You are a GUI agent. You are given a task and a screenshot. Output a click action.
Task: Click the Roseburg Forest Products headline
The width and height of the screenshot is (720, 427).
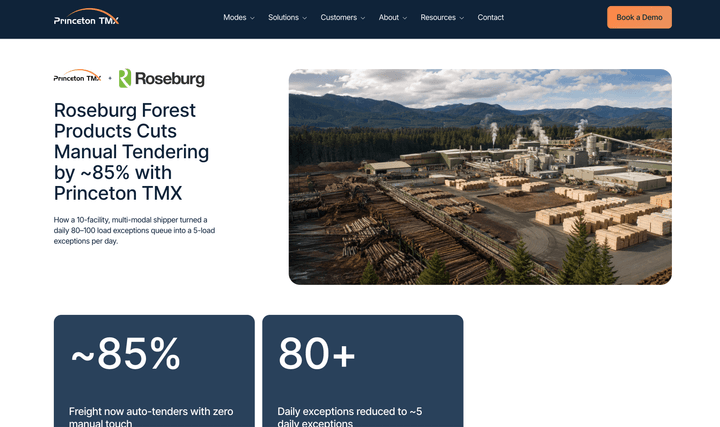pyautogui.click(x=131, y=152)
